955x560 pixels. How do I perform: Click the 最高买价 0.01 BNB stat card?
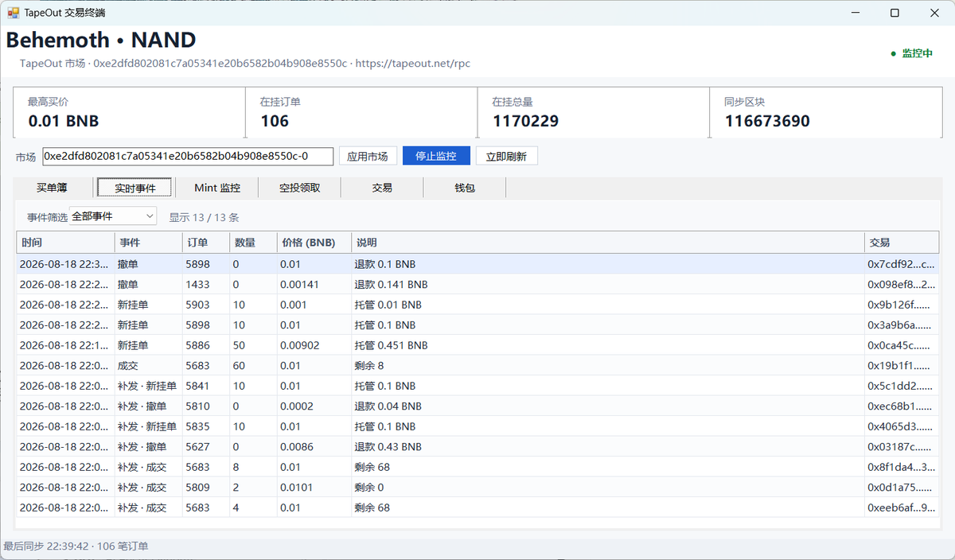click(130, 113)
